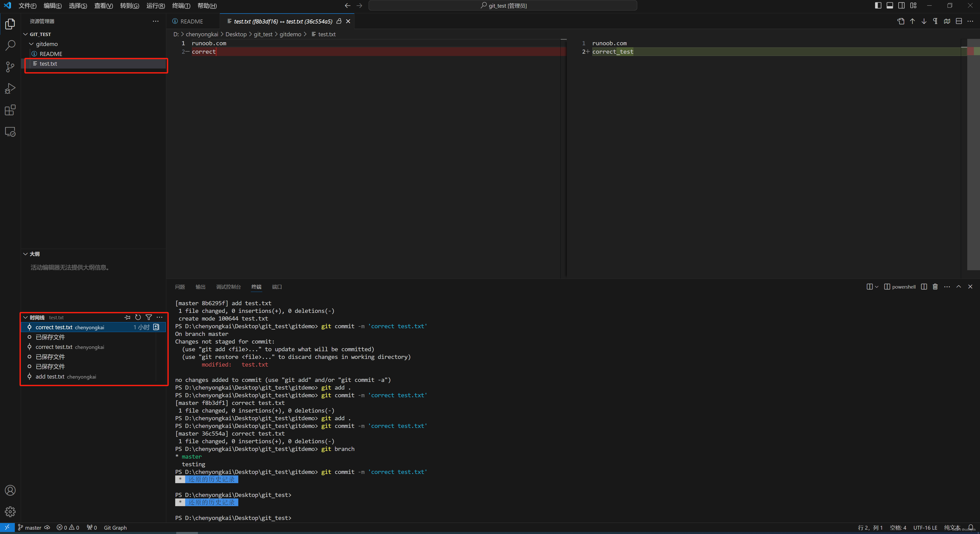
Task: Switch to the 输出 output tab
Action: point(200,287)
